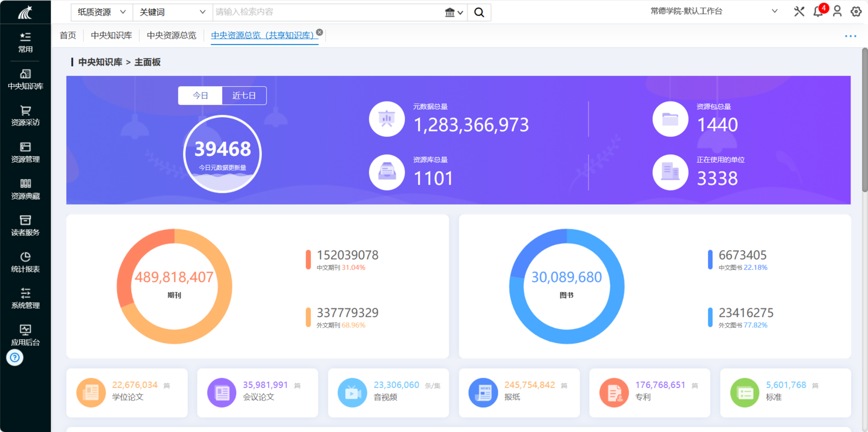
Task: Open 资源典藏 sidebar module
Action: [x=25, y=189]
